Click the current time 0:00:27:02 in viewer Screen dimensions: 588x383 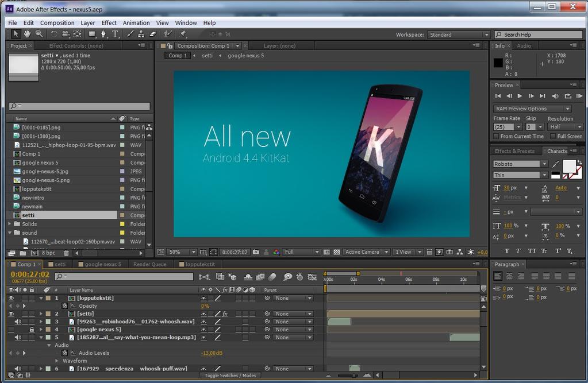(235, 252)
